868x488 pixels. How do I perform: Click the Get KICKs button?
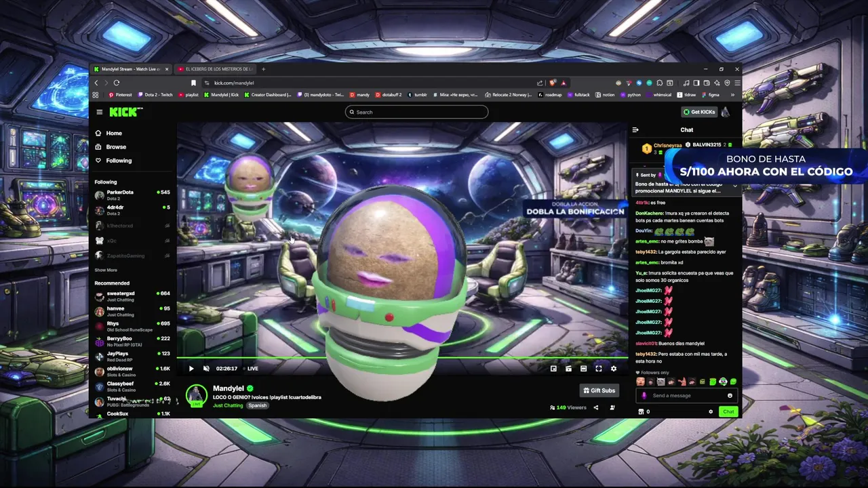699,112
